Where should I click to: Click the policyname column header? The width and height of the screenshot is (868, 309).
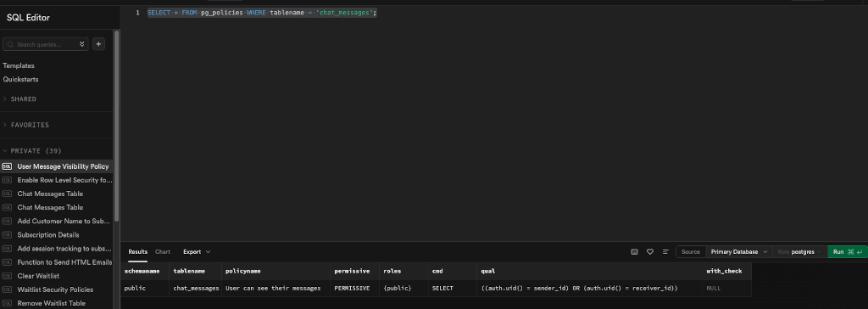[x=275, y=272]
